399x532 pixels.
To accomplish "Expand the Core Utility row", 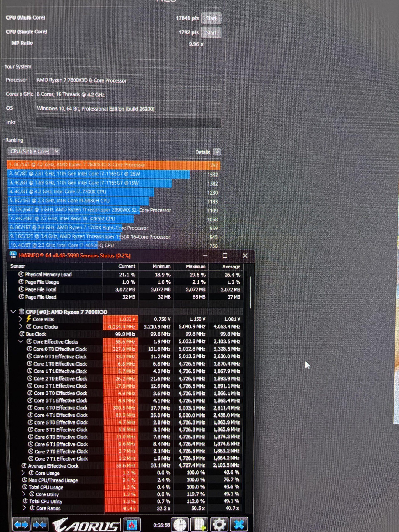I will tap(23, 494).
